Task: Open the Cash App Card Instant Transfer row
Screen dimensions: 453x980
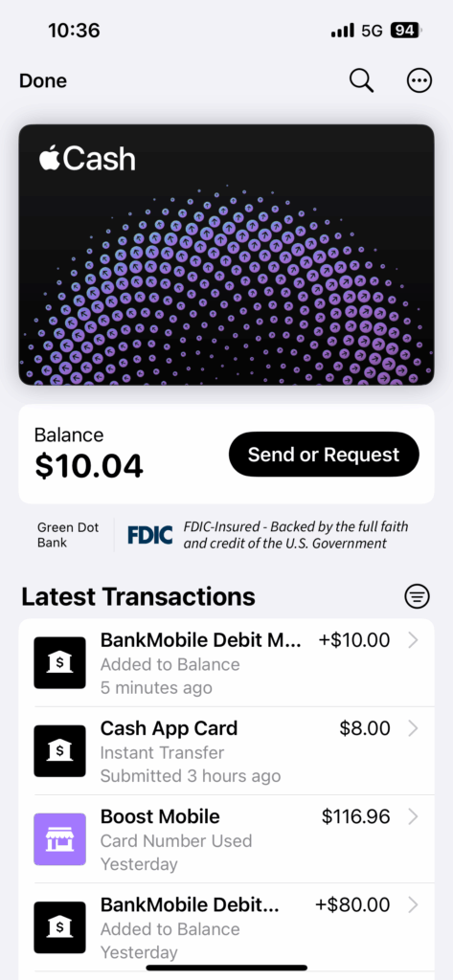Action: click(x=226, y=751)
